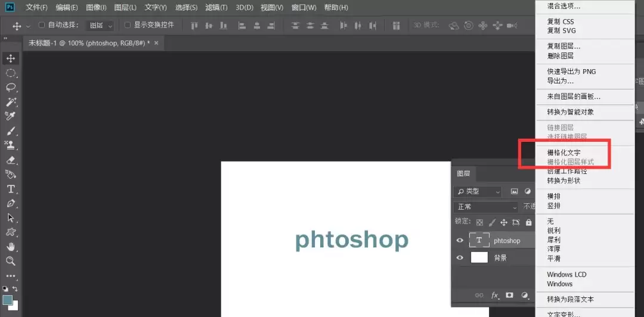The height and width of the screenshot is (317, 644).
Task: Select the 背景 layer thumbnail
Action: click(x=479, y=257)
